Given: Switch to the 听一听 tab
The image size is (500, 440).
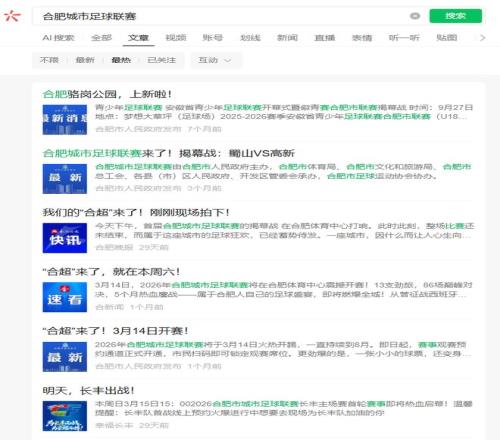Looking at the screenshot, I should [404, 38].
